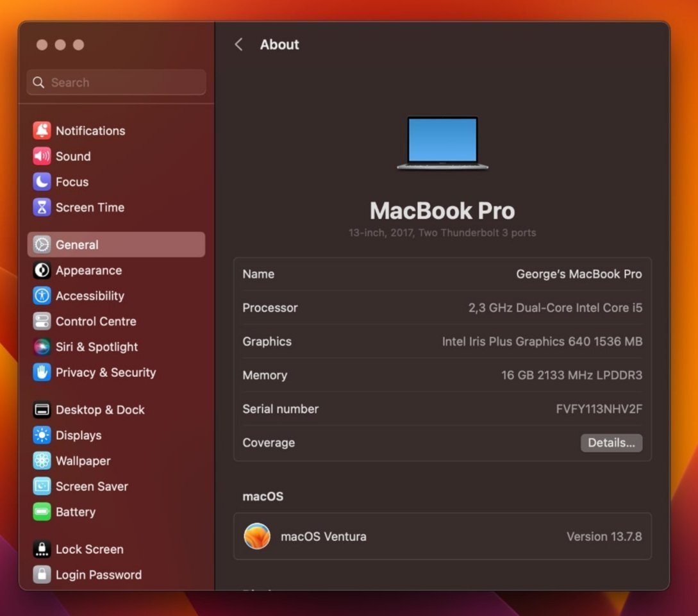The image size is (698, 616).
Task: Click the Battery icon in sidebar
Action: 42,512
